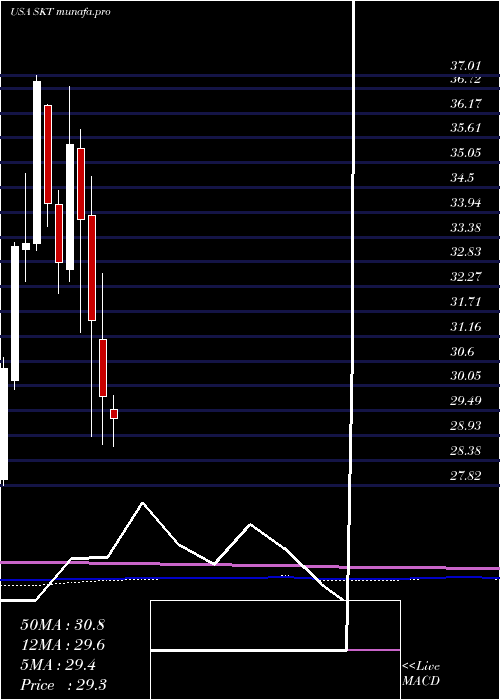Select the 34.5 price axis label
500x700 pixels.
point(462,178)
